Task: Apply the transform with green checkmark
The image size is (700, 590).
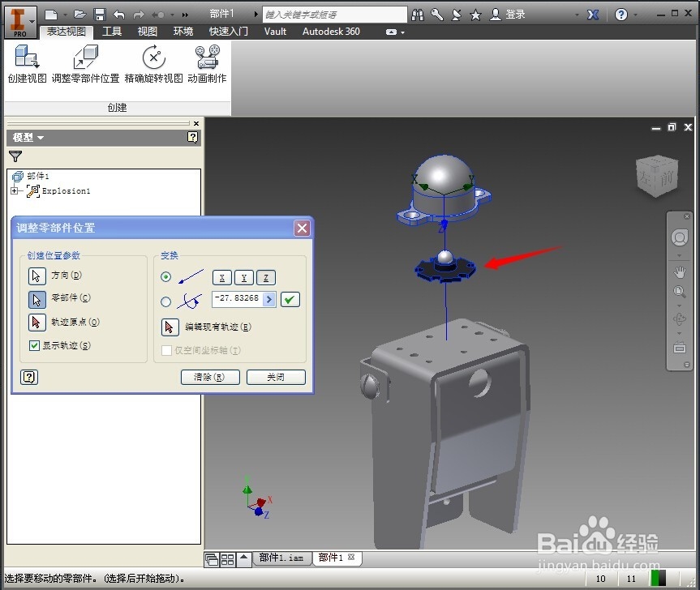Action: 290,299
